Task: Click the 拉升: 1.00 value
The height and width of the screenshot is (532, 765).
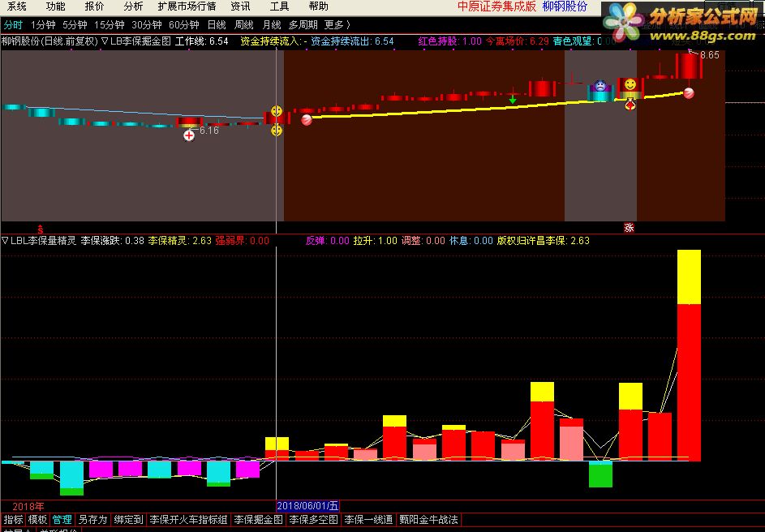Action: [375, 240]
